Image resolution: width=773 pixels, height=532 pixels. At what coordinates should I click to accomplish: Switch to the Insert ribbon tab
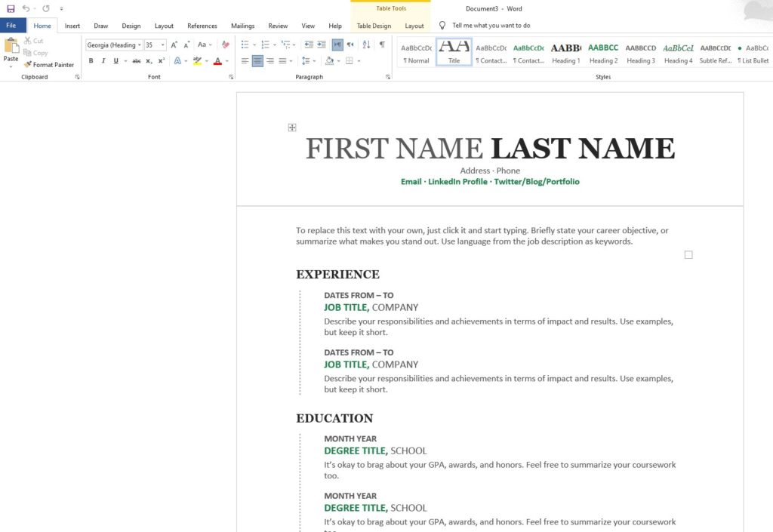pyautogui.click(x=72, y=26)
